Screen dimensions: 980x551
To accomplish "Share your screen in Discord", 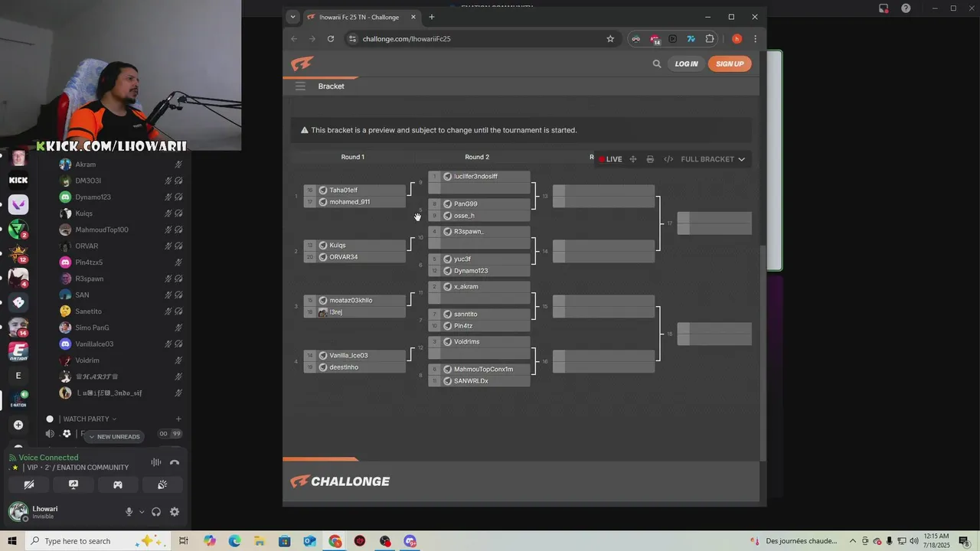I will tap(73, 484).
